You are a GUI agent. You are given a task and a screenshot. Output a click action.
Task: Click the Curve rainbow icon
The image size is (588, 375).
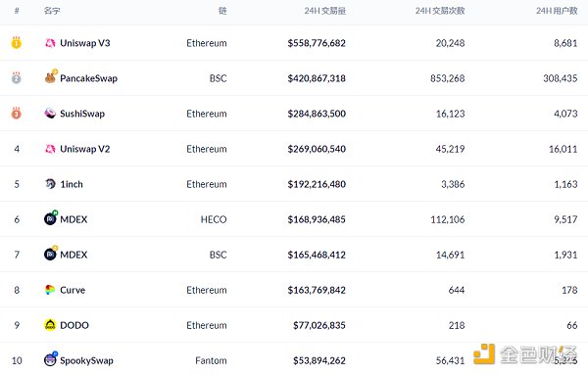pyautogui.click(x=50, y=290)
